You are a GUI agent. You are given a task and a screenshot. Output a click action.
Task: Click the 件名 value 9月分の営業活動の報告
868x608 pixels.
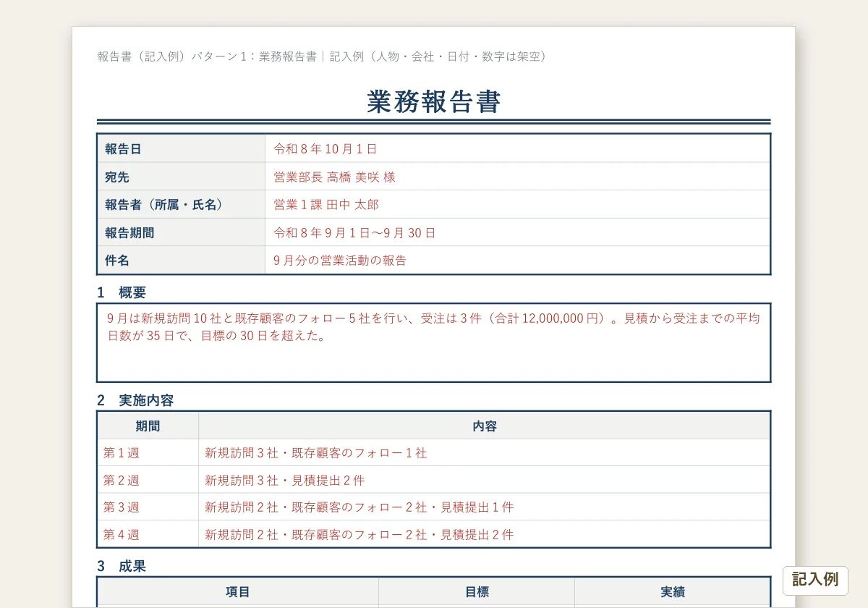[340, 261]
